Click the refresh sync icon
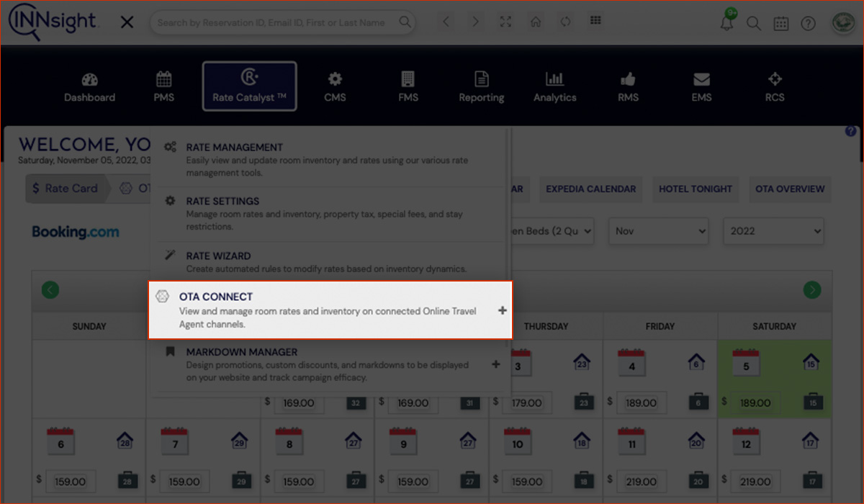Viewport: 864px width, 504px height. coord(565,22)
